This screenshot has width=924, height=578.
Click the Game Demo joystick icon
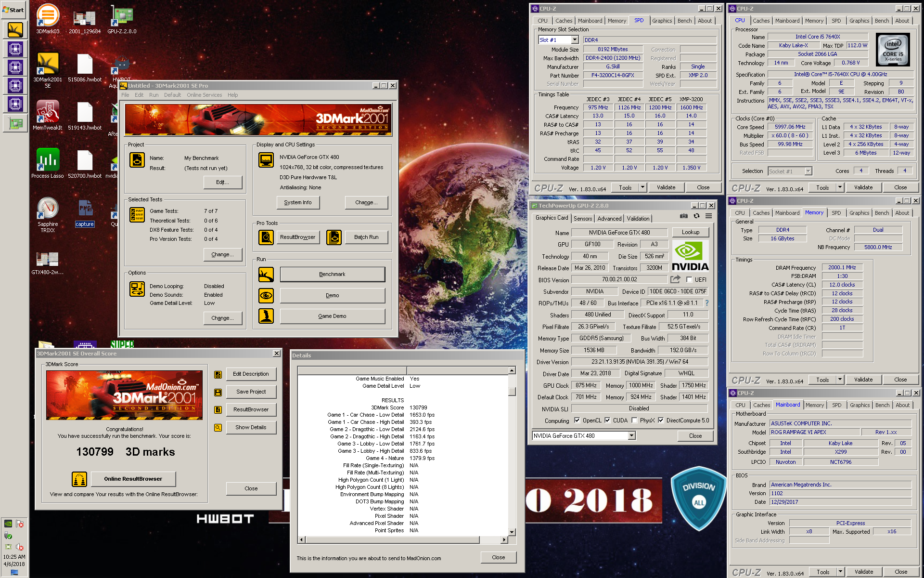click(x=266, y=316)
